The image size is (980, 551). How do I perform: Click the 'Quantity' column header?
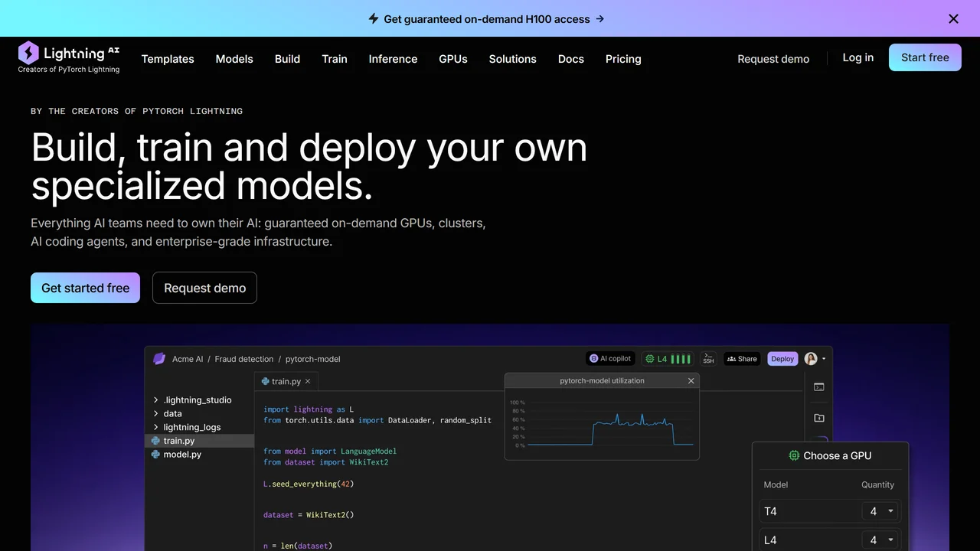pos(877,484)
